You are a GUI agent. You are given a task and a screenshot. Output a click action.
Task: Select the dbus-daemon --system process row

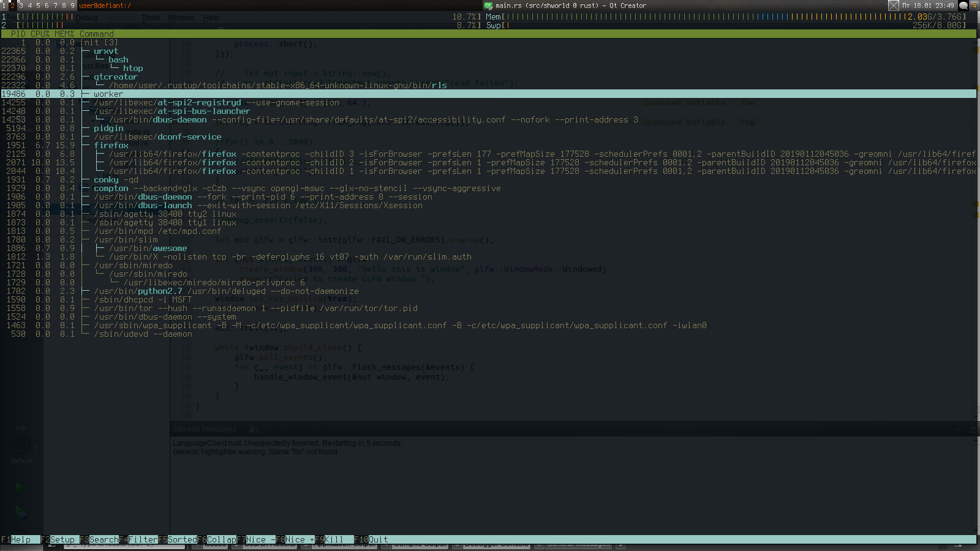click(x=488, y=317)
